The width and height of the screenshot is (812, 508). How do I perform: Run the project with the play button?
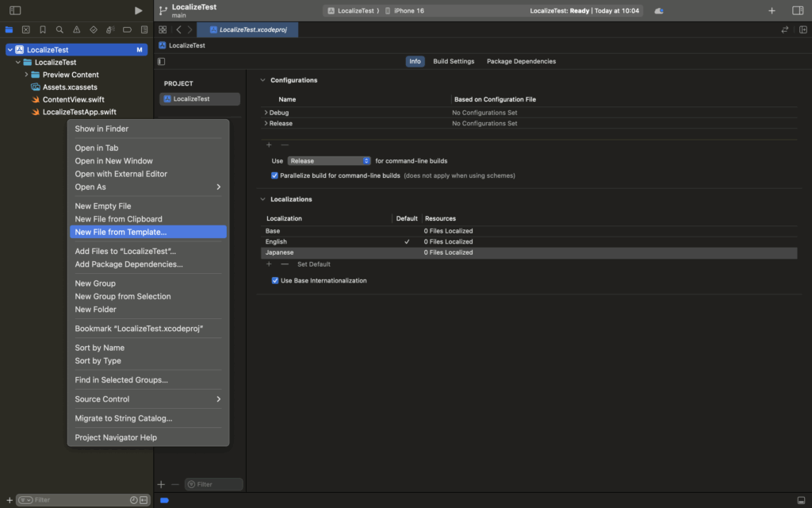[x=138, y=10]
